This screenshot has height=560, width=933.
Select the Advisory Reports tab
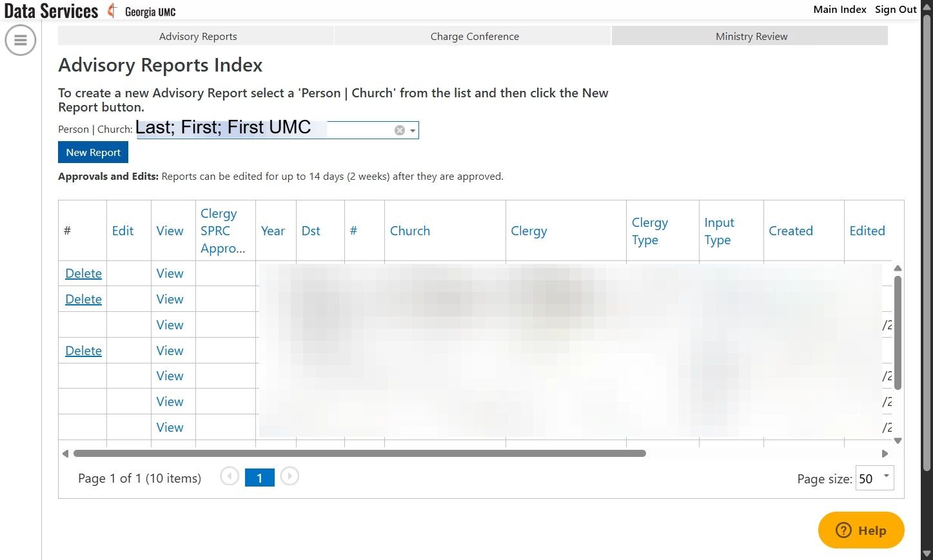[197, 37]
